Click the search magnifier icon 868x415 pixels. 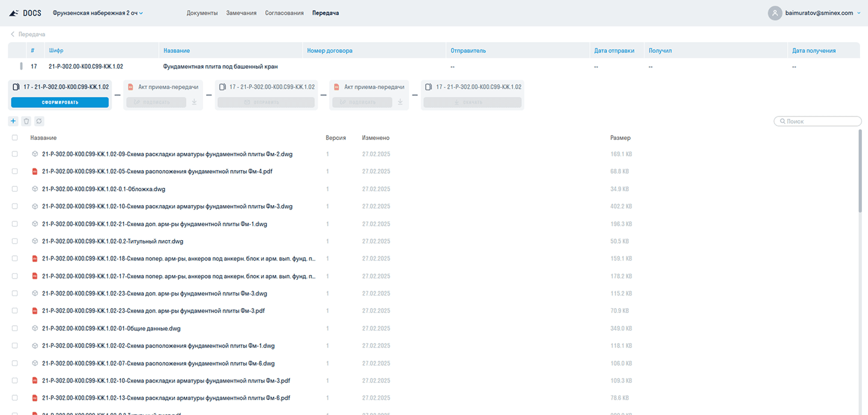782,121
